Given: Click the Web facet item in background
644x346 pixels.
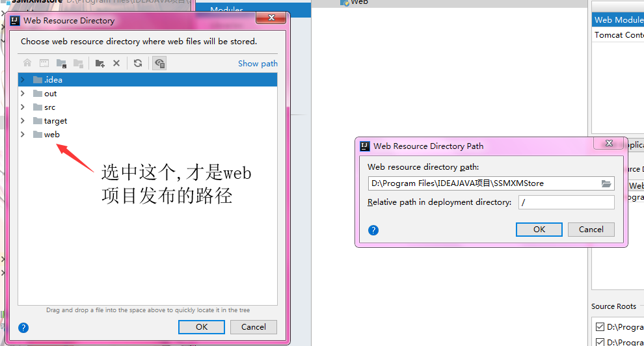Looking at the screenshot, I should click(355, 3).
